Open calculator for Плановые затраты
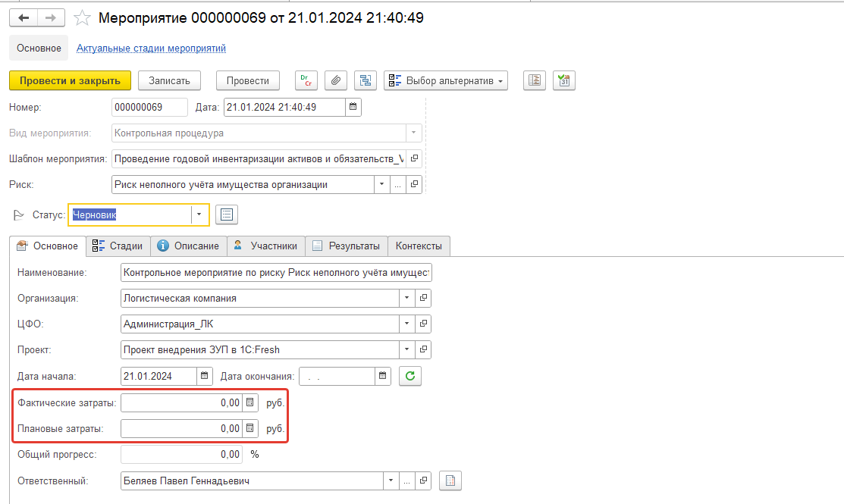844x504 pixels. (249, 429)
